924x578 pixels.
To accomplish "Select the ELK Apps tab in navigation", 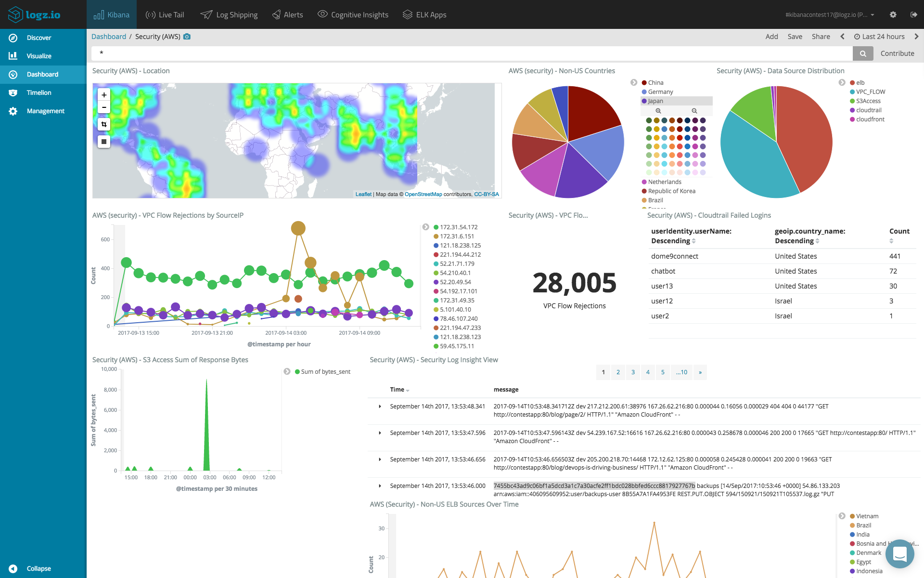I will pyautogui.click(x=424, y=14).
